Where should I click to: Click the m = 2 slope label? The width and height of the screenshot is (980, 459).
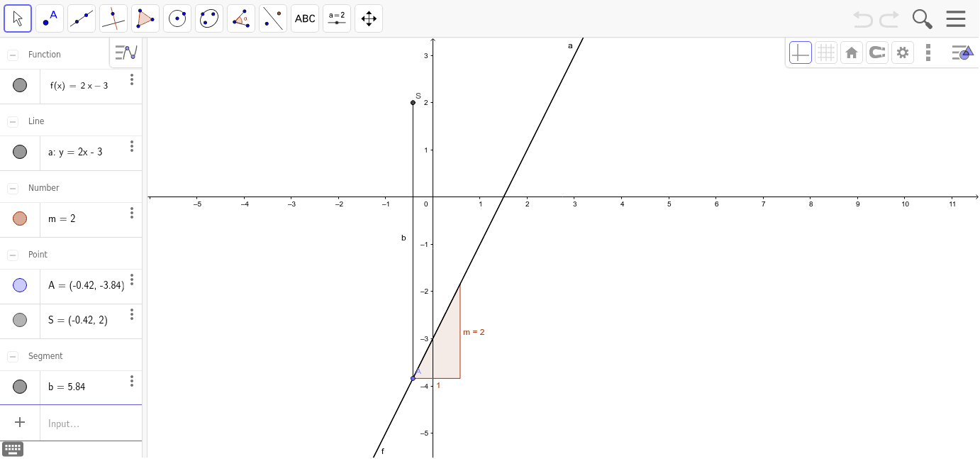pos(474,332)
